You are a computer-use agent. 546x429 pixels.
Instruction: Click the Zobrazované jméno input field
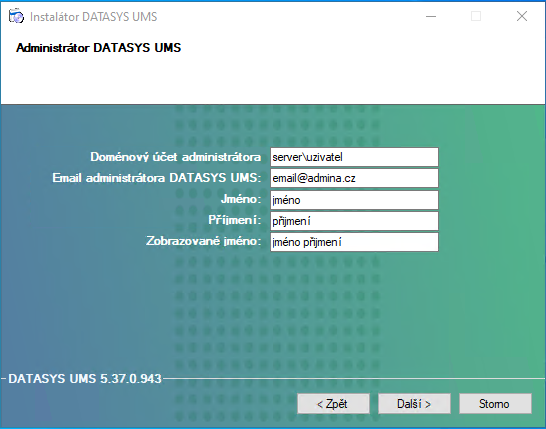pos(354,242)
